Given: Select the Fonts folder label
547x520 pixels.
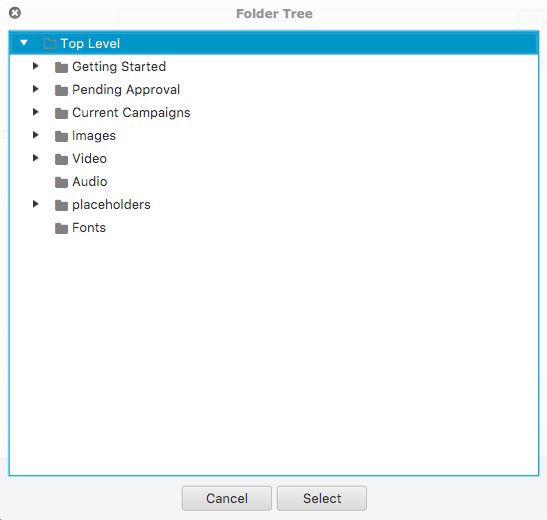Looking at the screenshot, I should point(89,228).
